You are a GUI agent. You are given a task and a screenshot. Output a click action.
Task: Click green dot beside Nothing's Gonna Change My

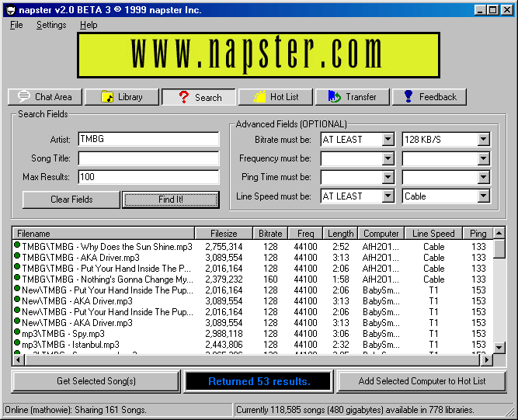[x=17, y=278]
